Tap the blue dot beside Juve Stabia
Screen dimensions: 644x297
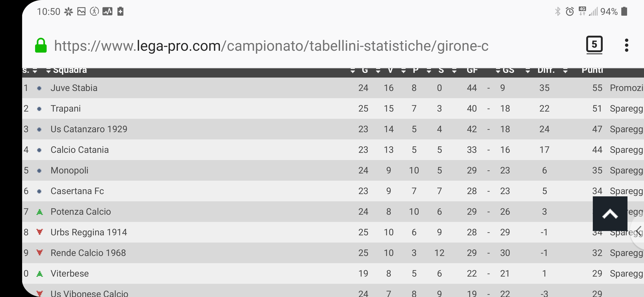click(39, 88)
